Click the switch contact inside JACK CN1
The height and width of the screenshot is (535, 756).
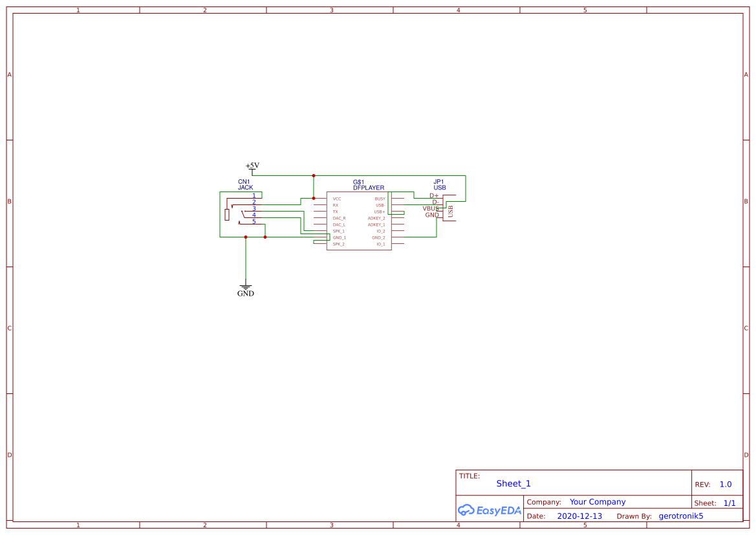[244, 213]
